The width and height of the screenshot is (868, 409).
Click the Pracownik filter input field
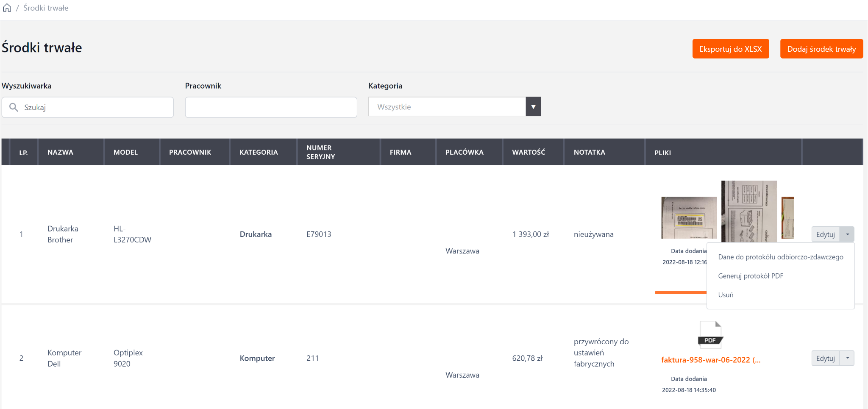coord(271,108)
